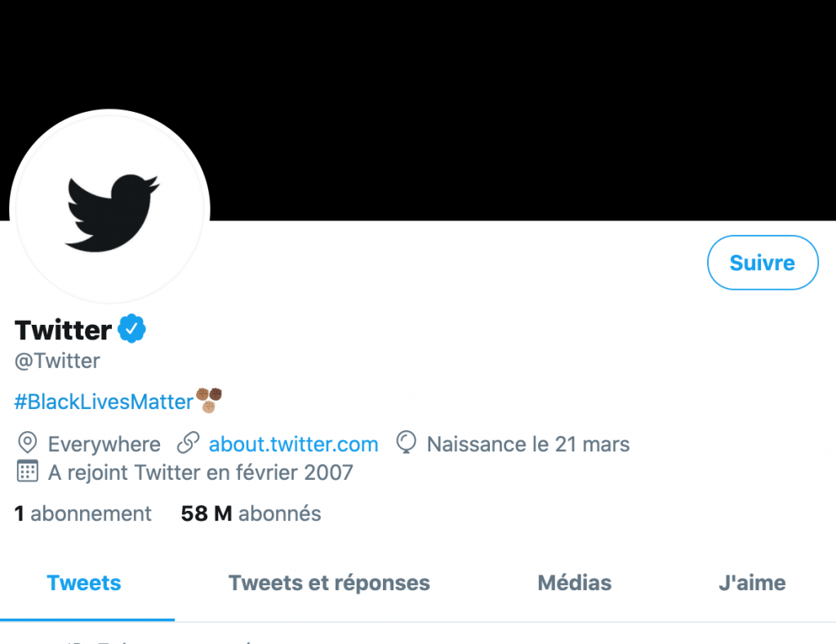Switch to Tweets et réponses tab
836x644 pixels.
[x=329, y=583]
